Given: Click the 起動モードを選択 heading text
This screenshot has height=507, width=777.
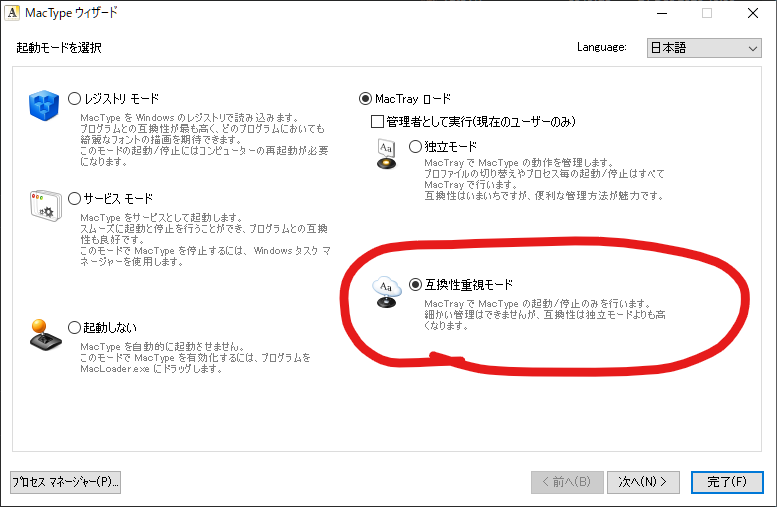Looking at the screenshot, I should 59,47.
